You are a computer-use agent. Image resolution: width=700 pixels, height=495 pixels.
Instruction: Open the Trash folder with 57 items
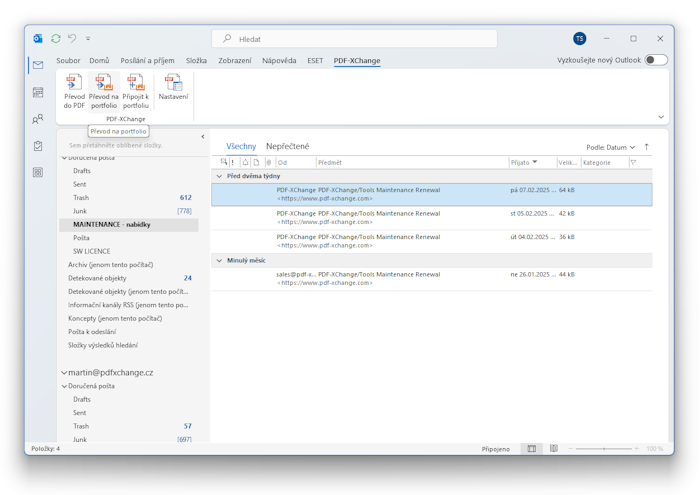(x=129, y=426)
